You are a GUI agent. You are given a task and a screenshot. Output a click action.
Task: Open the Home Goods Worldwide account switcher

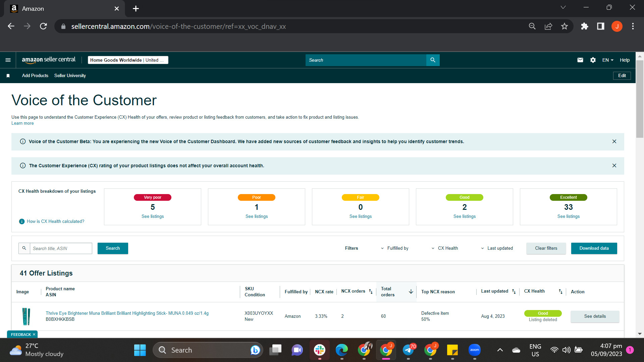click(x=128, y=60)
